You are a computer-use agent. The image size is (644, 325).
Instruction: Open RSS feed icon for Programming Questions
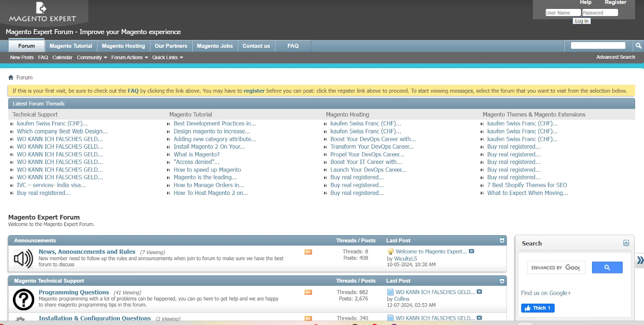tap(308, 292)
